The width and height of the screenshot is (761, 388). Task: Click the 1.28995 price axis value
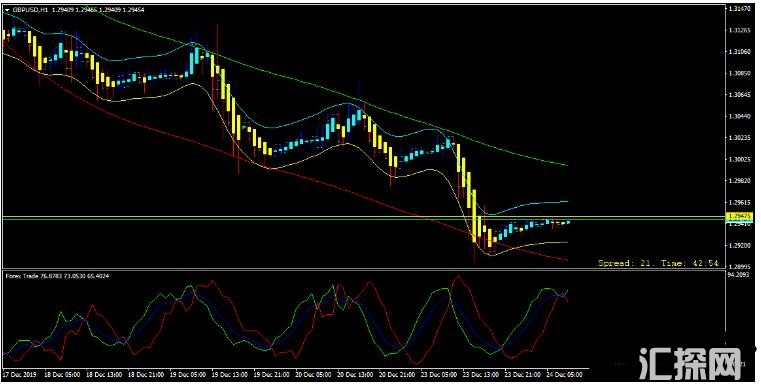click(739, 267)
